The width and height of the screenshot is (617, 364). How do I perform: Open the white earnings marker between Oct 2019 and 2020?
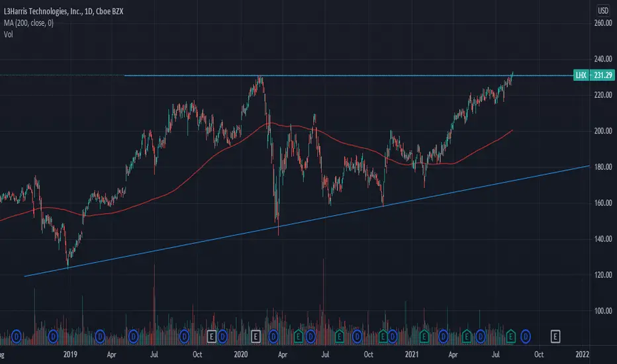[x=212, y=336]
